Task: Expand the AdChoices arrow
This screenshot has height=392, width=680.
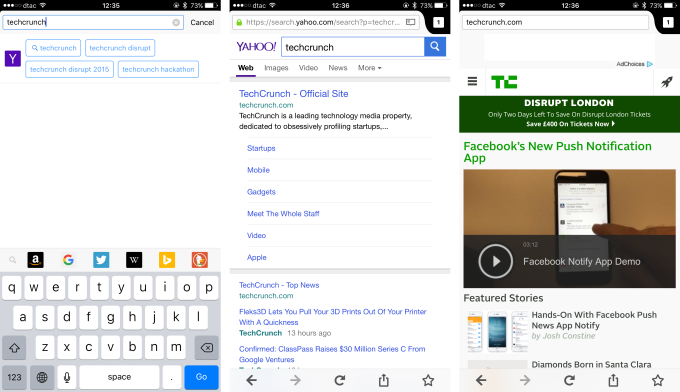Action: (x=649, y=64)
